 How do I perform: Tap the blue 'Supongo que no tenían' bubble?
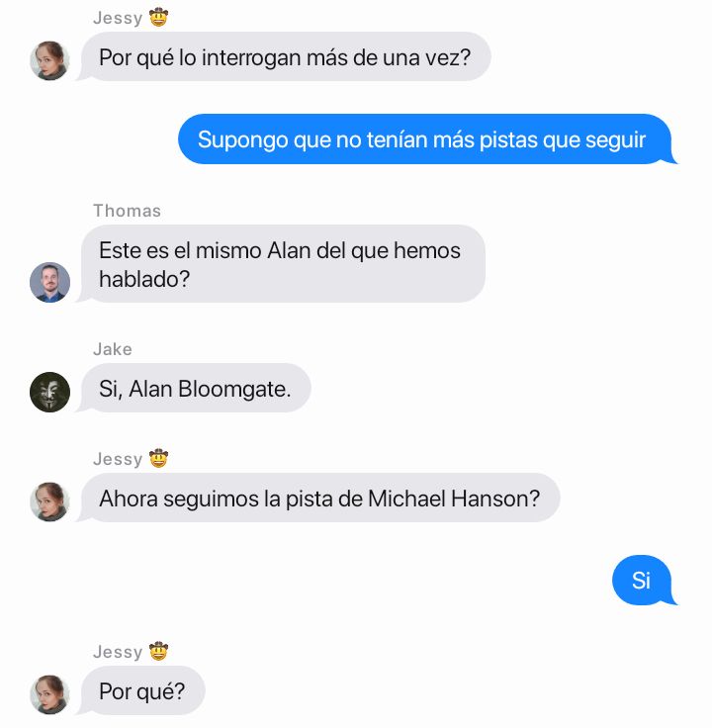point(427,138)
